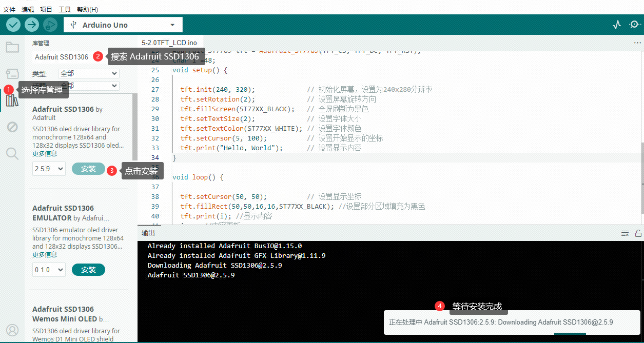Image resolution: width=644 pixels, height=343 pixels.
Task: Click line number 27 in the gutter
Action: point(155,89)
